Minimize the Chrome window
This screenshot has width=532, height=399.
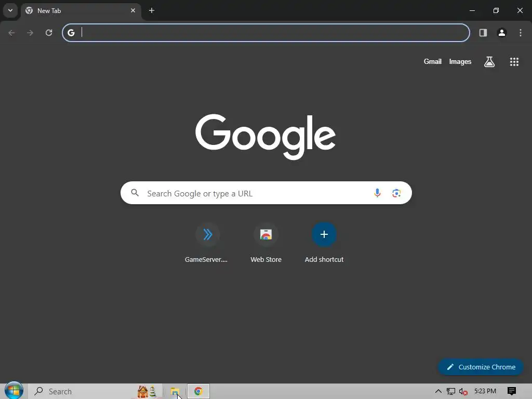click(472, 10)
